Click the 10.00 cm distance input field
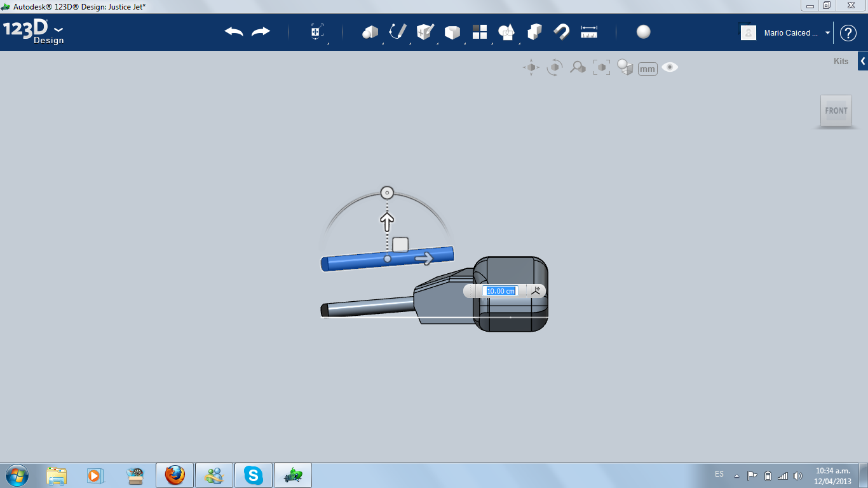The image size is (868, 488). (500, 291)
